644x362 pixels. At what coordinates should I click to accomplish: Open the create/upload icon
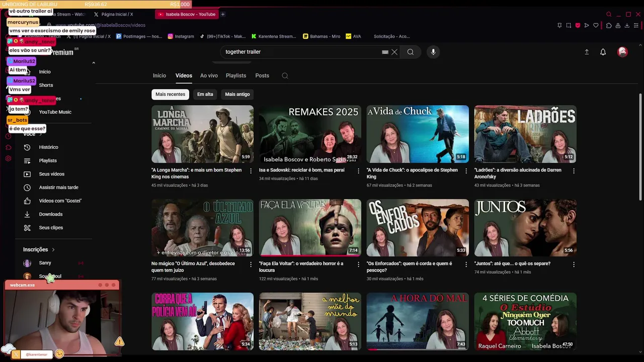point(587,52)
